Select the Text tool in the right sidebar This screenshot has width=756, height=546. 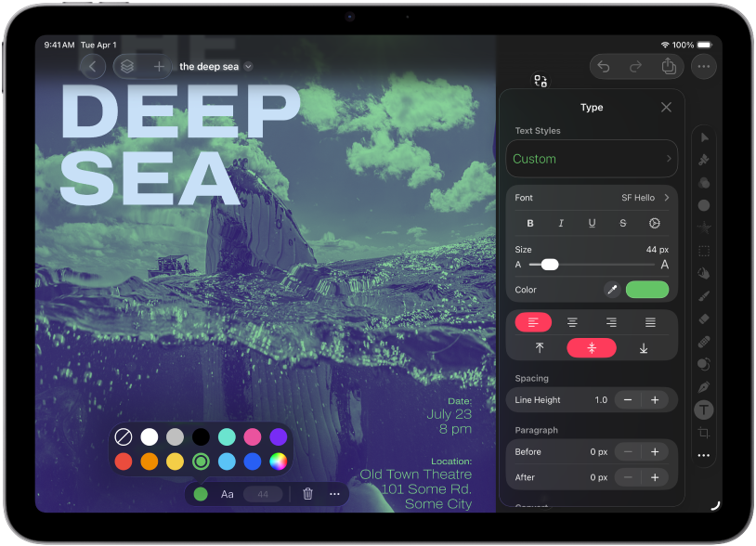pos(704,409)
